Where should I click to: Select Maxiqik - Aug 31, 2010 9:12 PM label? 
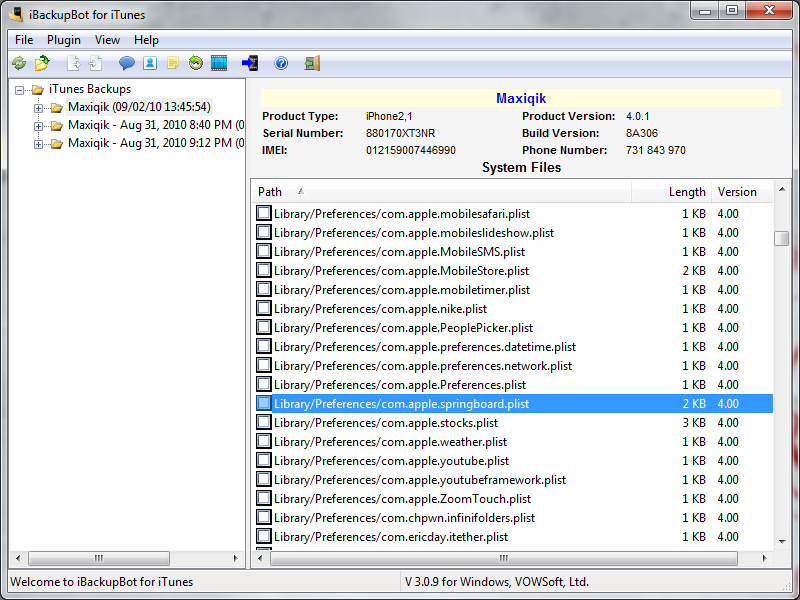[x=156, y=143]
